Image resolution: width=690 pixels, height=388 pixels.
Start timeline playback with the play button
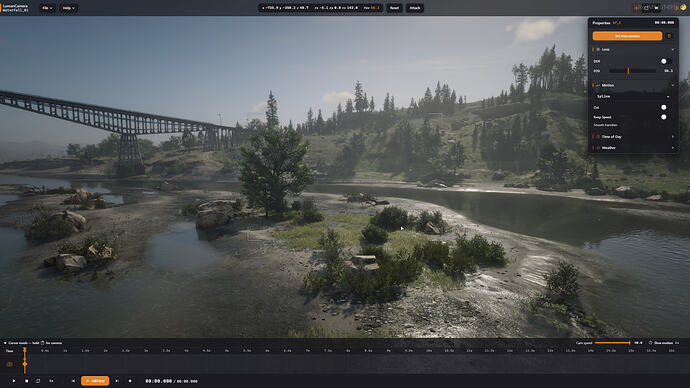coord(14,381)
